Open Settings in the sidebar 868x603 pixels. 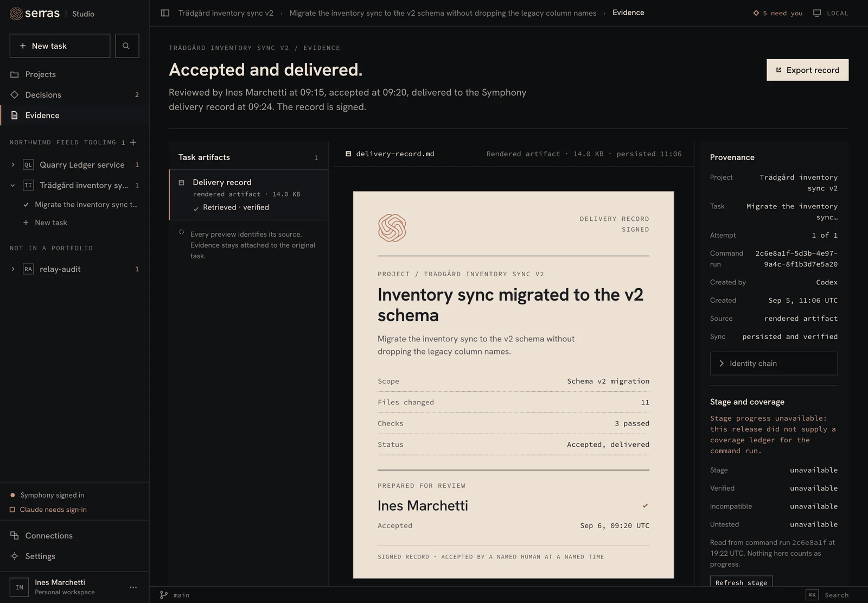coord(74,556)
